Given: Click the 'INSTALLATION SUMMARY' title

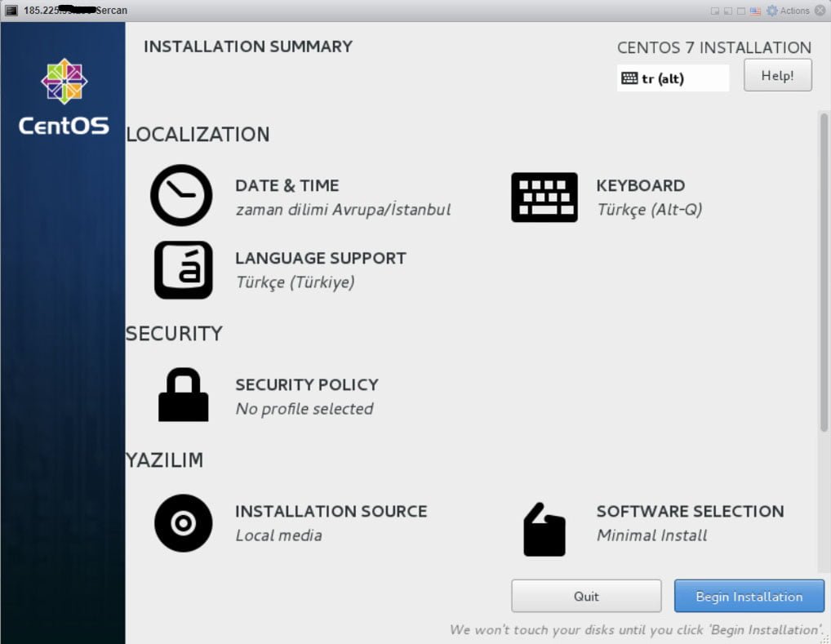Looking at the screenshot, I should (248, 47).
